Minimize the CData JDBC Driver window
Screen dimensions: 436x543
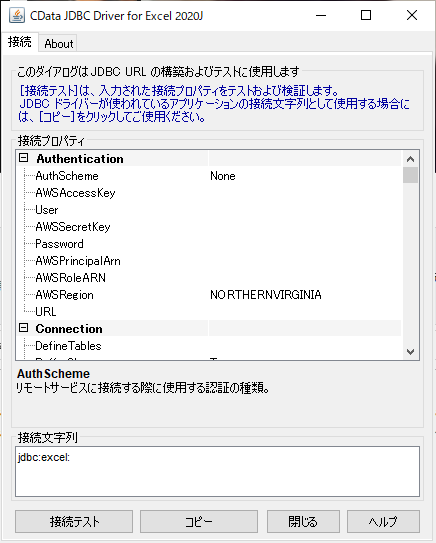click(321, 15)
